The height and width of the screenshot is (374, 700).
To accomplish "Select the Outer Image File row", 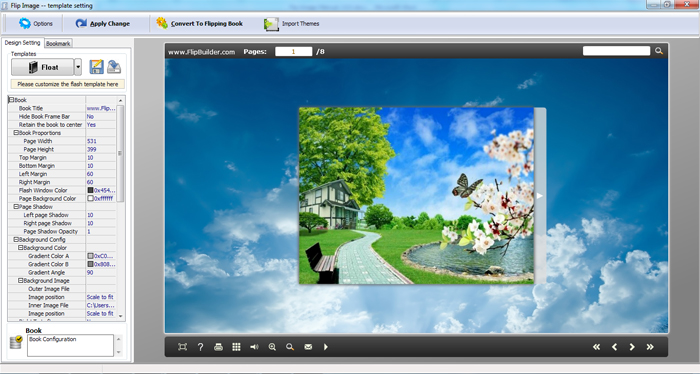I will point(62,289).
